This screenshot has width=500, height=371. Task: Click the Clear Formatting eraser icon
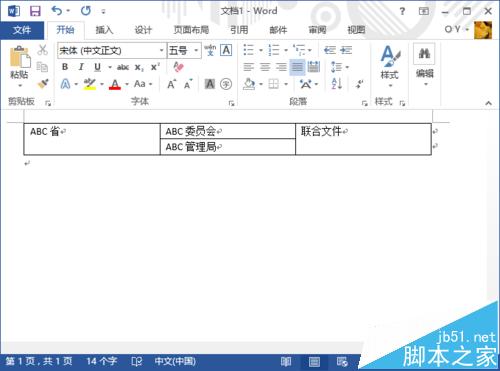coord(179,67)
